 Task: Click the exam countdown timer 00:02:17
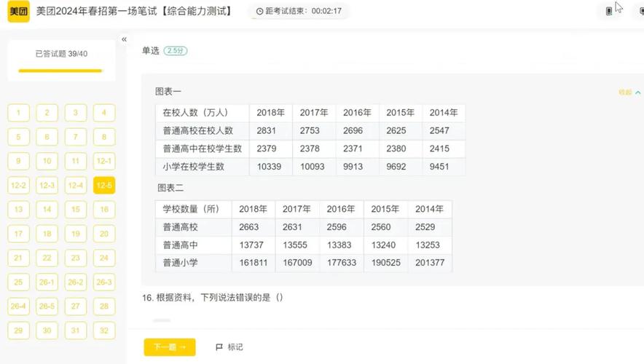326,11
